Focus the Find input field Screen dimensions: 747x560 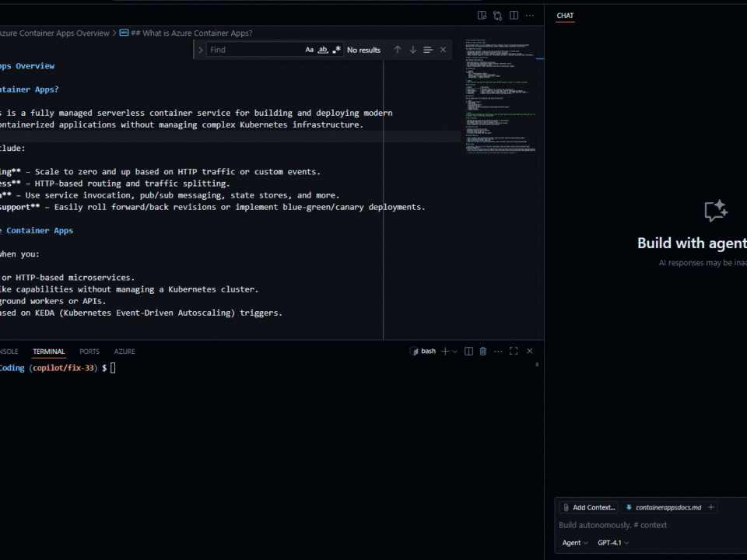(255, 50)
